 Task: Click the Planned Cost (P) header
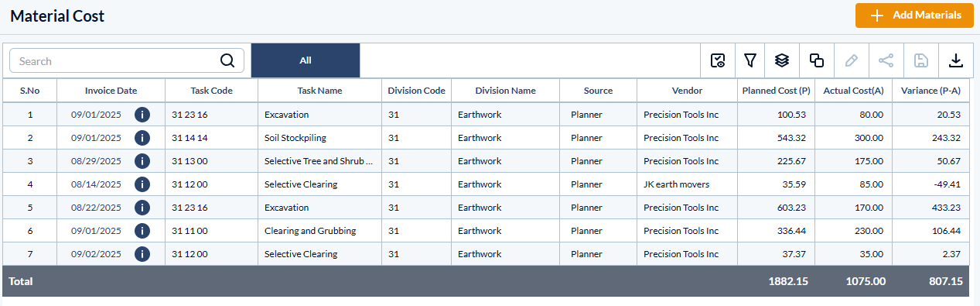point(777,91)
